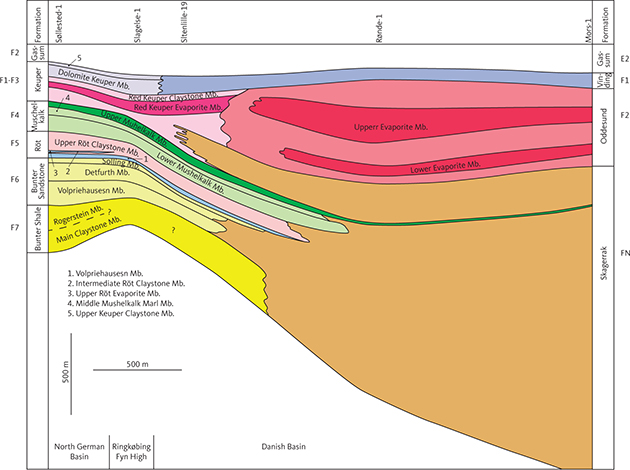Click the Danish Basin label
Image resolution: width=630 pixels, height=470 pixels.
283,447
